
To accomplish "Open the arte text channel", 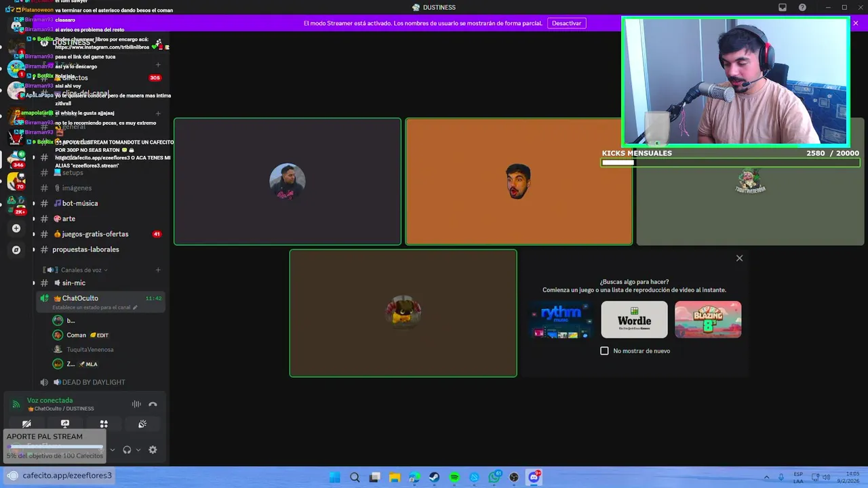I will coord(100,219).
